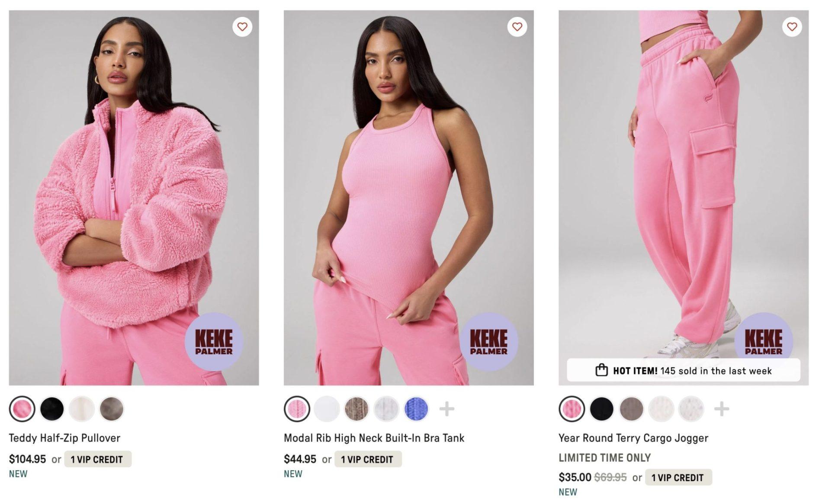Select black swatch for Cargo Jogger
Viewport: 822px width, 504px height.
(x=601, y=409)
